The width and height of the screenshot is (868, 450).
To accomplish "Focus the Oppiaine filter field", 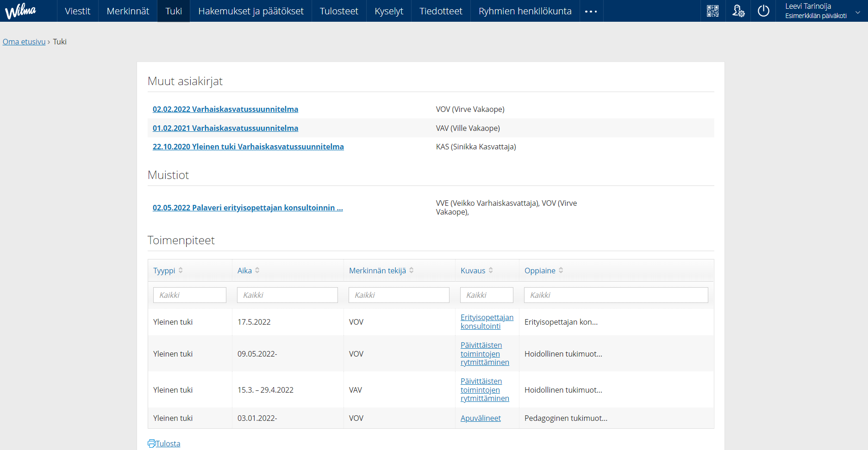I will (616, 295).
